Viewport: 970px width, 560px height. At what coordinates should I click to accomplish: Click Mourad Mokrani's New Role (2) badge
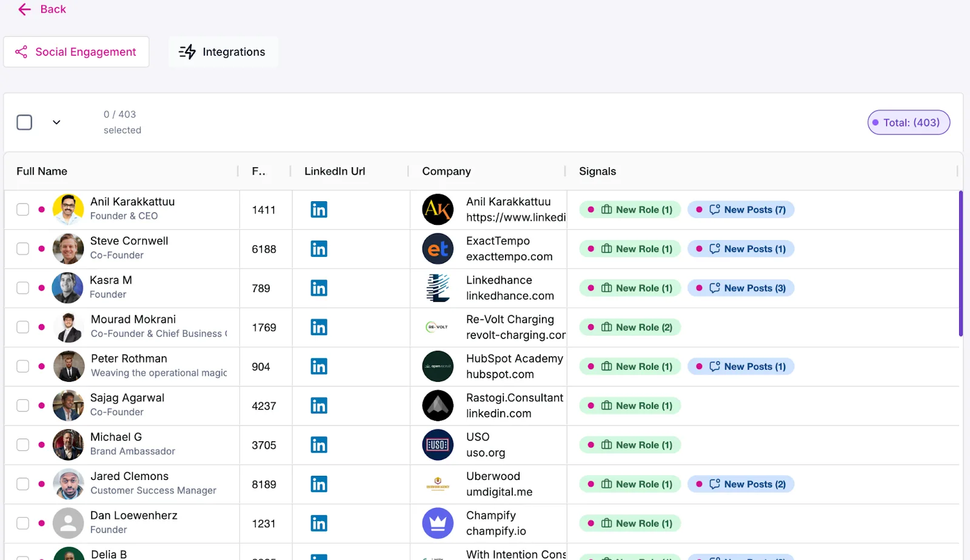(630, 327)
